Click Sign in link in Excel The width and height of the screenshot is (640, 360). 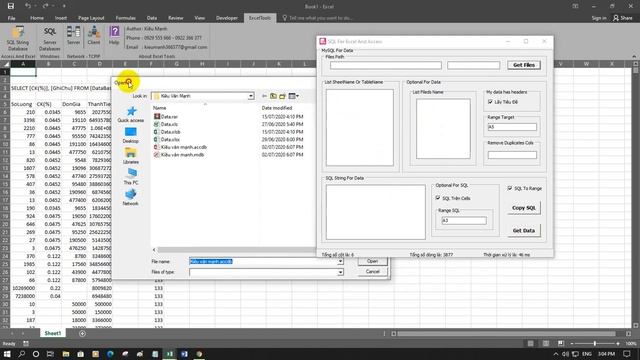599,18
